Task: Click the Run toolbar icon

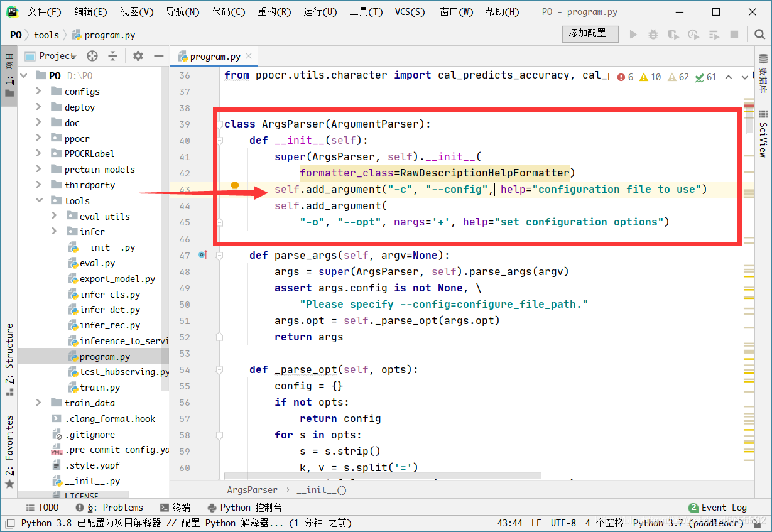Action: [x=633, y=35]
